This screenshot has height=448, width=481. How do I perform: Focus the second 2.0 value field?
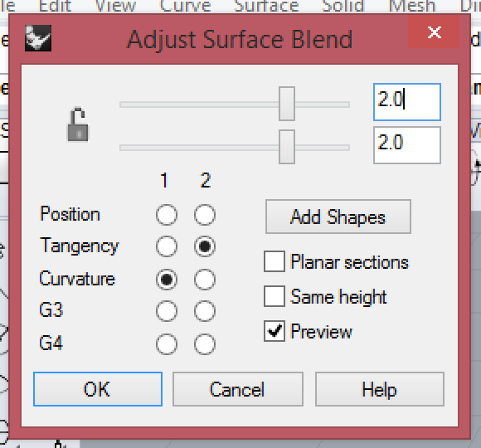[407, 145]
